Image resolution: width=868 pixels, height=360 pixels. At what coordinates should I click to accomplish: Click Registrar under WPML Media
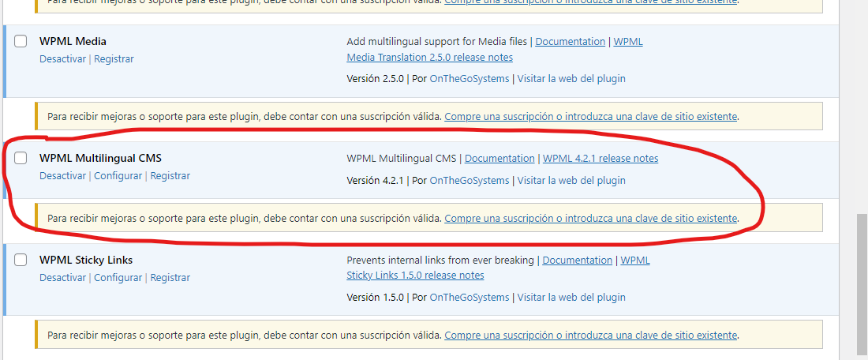pyautogui.click(x=114, y=58)
